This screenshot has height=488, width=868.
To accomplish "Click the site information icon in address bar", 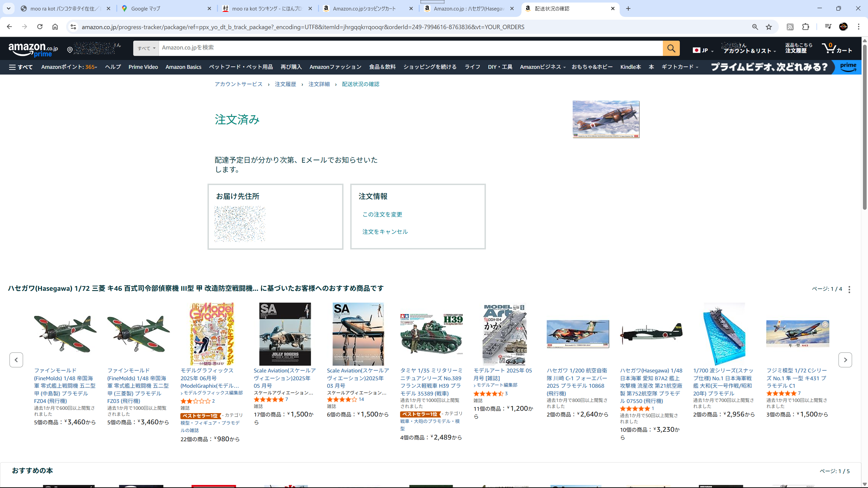I will pos(73,27).
